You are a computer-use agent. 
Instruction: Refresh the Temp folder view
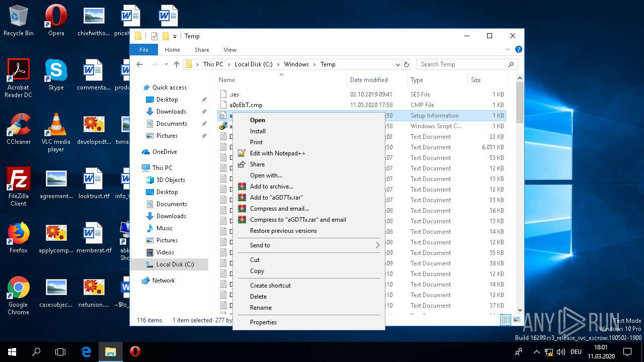(407, 64)
